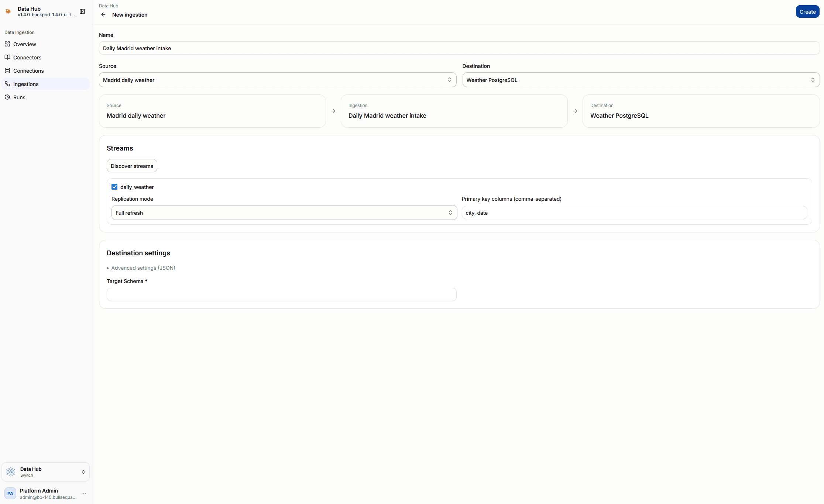824x504 pixels.
Task: Open the Replication mode dropdown
Action: tap(284, 213)
